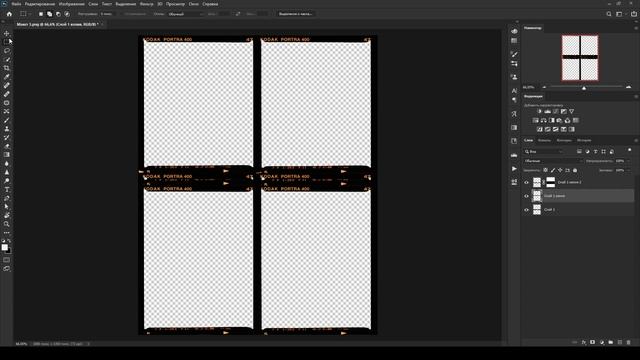The image size is (640, 360).
Task: Click the Navigator zoom slider handle
Action: [584, 88]
